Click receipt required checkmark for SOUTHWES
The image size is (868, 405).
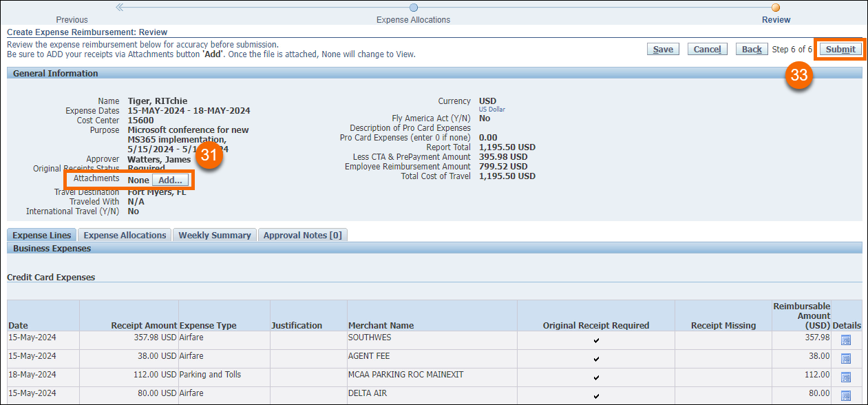click(x=596, y=340)
